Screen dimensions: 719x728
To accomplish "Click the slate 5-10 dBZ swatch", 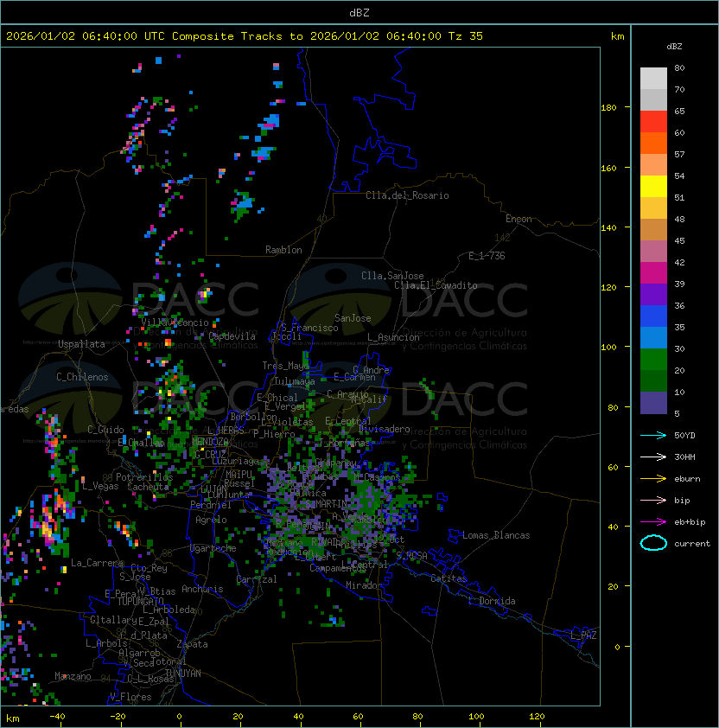I will [653, 403].
